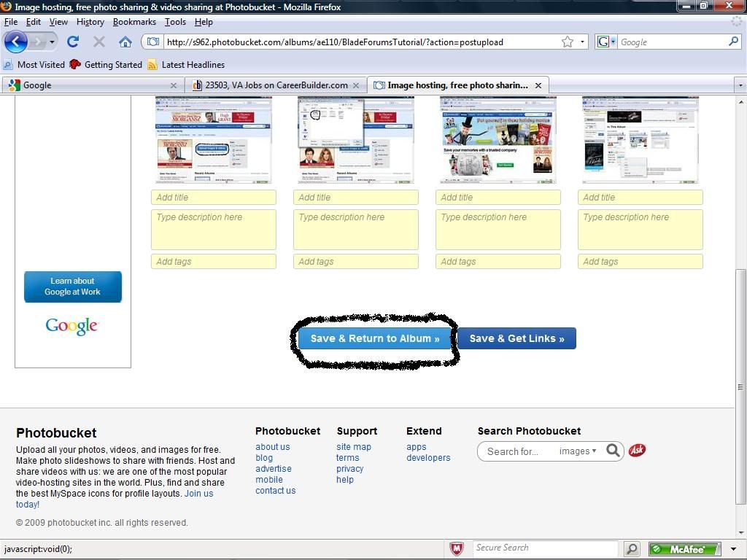Click the third thumbnail with holiday media banner

pos(498,139)
